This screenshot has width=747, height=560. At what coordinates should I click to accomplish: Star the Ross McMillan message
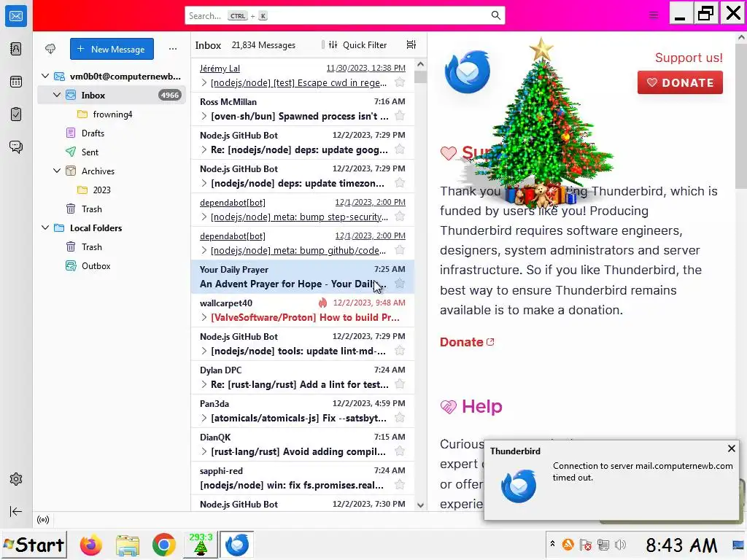coord(400,116)
